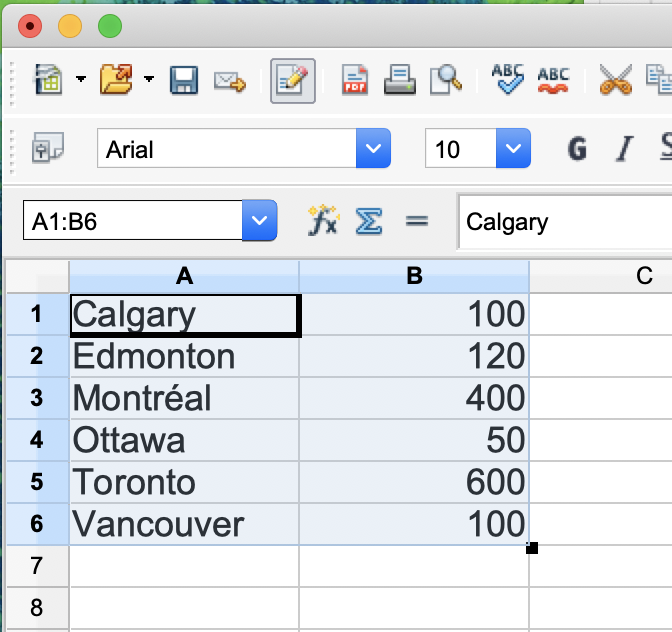Toggle Edit File mode button

[293, 81]
